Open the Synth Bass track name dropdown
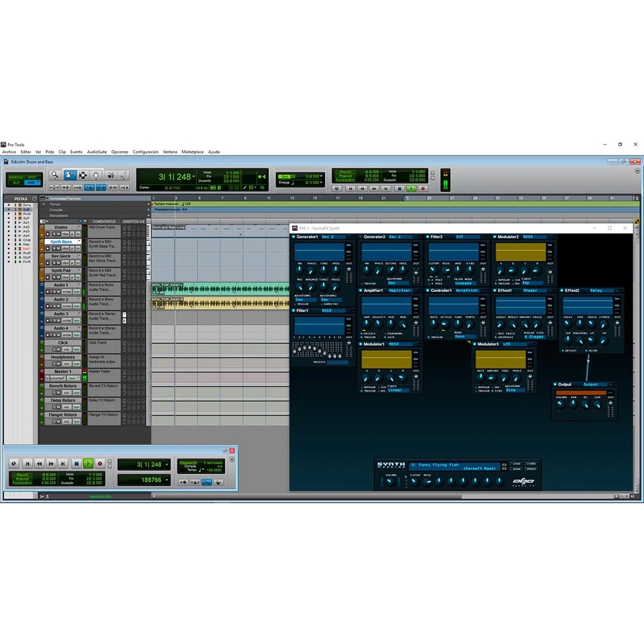Viewport: 644px width, 644px height. click(79, 242)
